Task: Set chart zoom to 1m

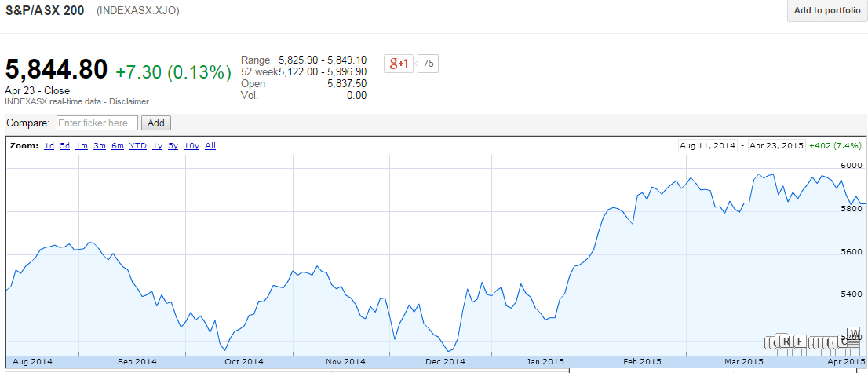Action: tap(82, 146)
